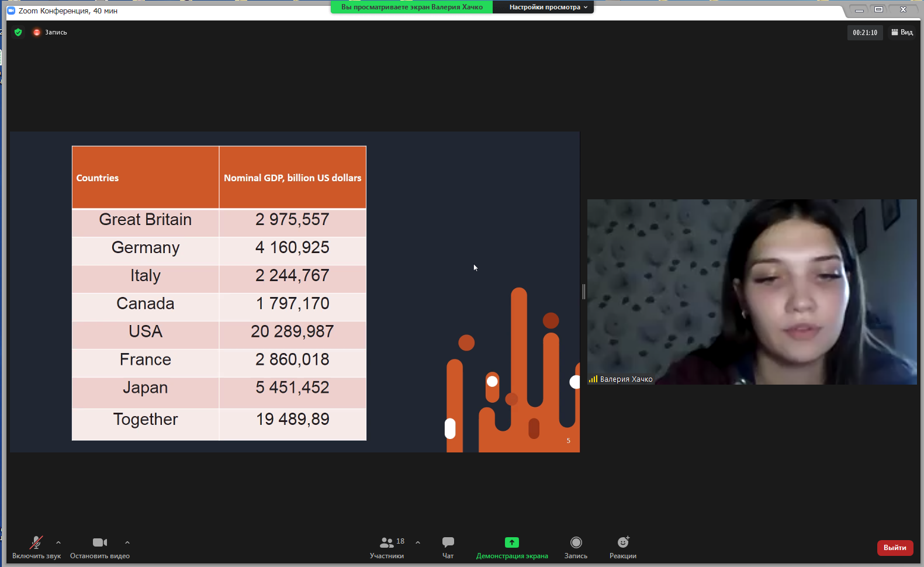Click the slide number 5
The height and width of the screenshot is (567, 924).
[x=568, y=441]
